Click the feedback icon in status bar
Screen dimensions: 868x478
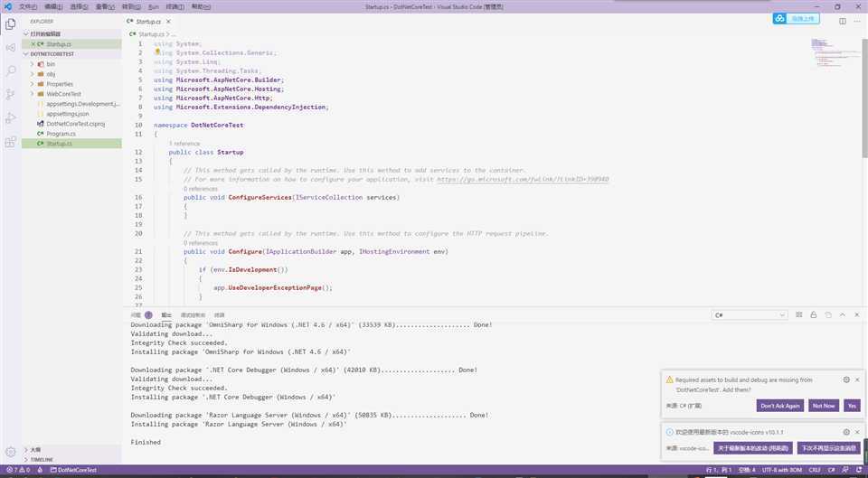844,470
